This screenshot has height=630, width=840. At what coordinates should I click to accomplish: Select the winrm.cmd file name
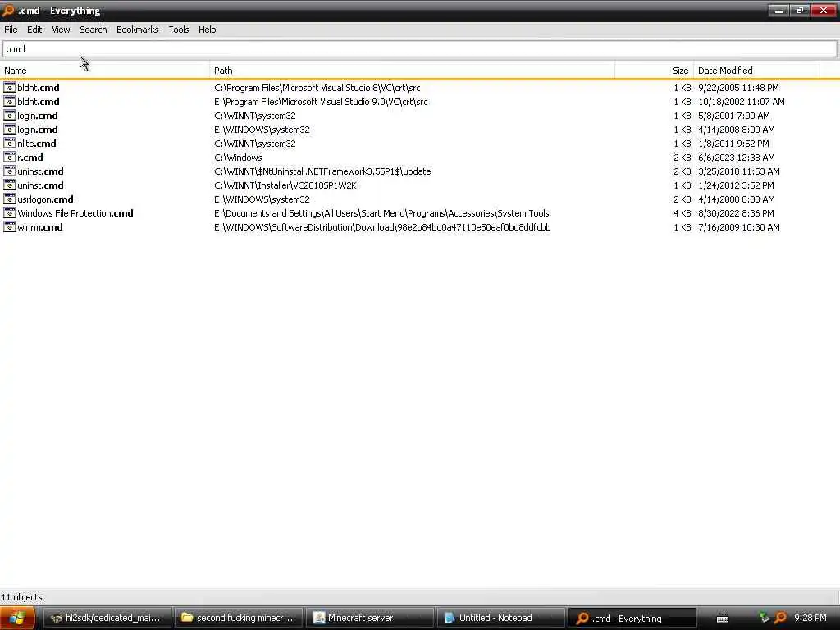coord(39,226)
